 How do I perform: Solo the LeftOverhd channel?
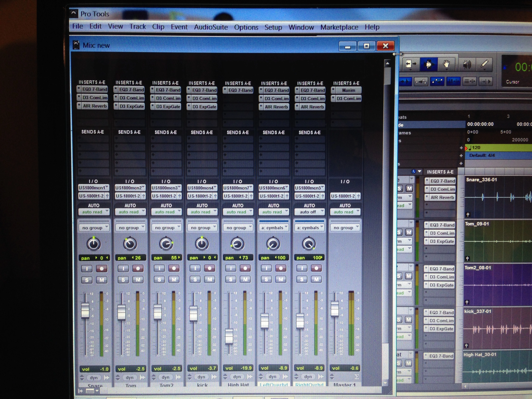[x=266, y=279]
